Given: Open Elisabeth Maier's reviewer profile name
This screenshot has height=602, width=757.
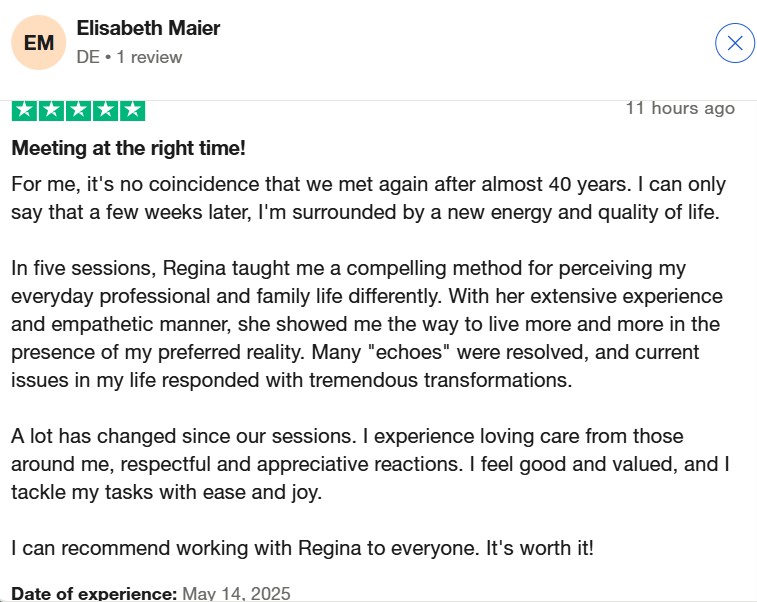Looking at the screenshot, I should [x=148, y=28].
